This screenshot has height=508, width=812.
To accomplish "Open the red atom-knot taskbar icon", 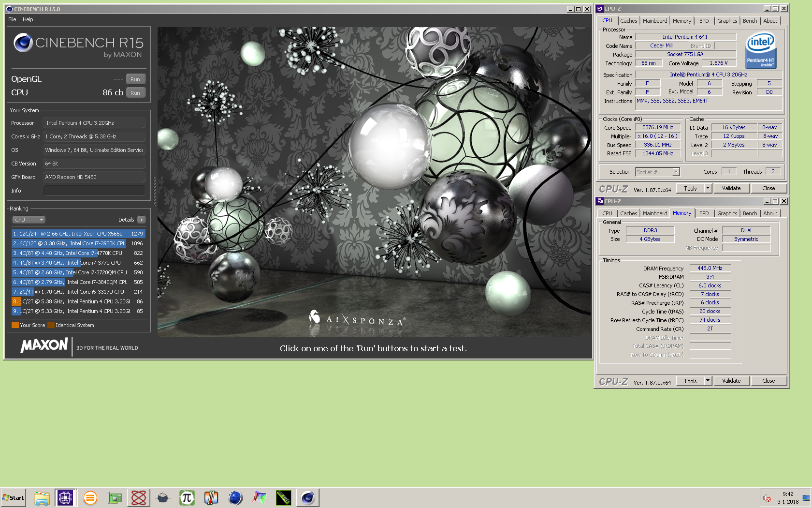I will coord(139,497).
